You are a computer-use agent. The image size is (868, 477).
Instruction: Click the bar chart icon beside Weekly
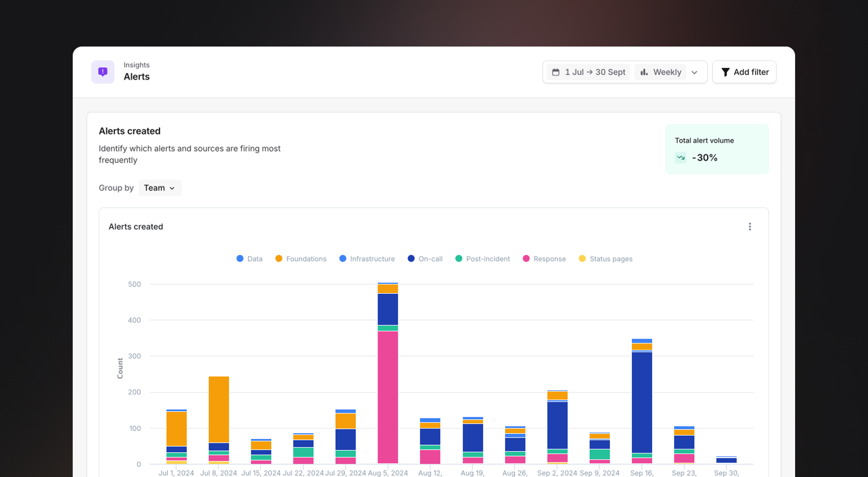pos(644,72)
